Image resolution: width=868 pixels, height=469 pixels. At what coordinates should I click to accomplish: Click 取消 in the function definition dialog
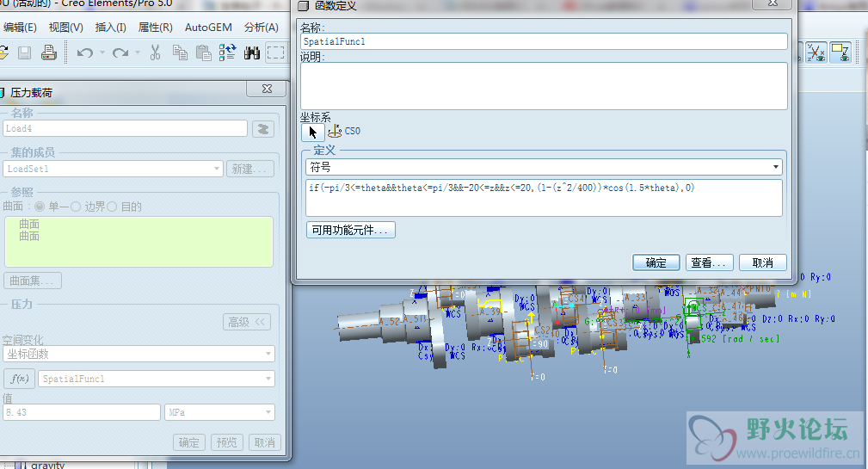point(763,262)
